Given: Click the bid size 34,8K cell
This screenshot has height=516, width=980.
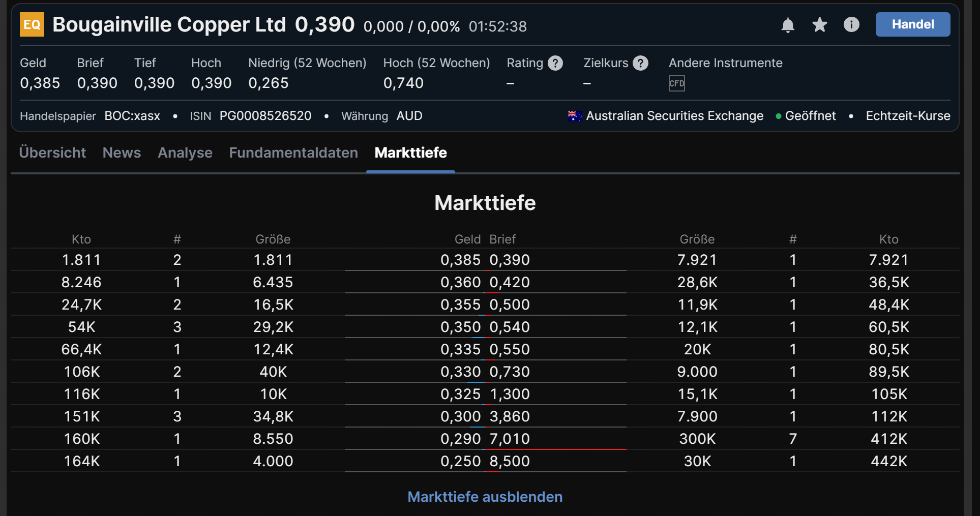Looking at the screenshot, I should click(x=273, y=416).
